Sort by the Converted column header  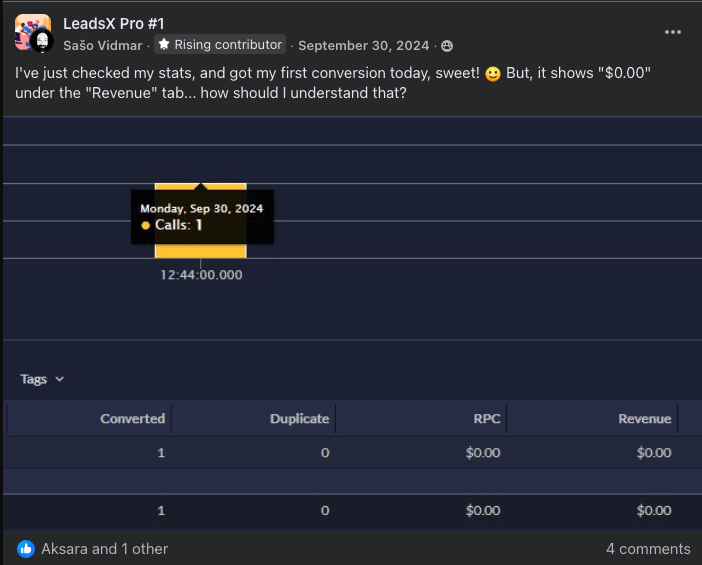coord(132,419)
